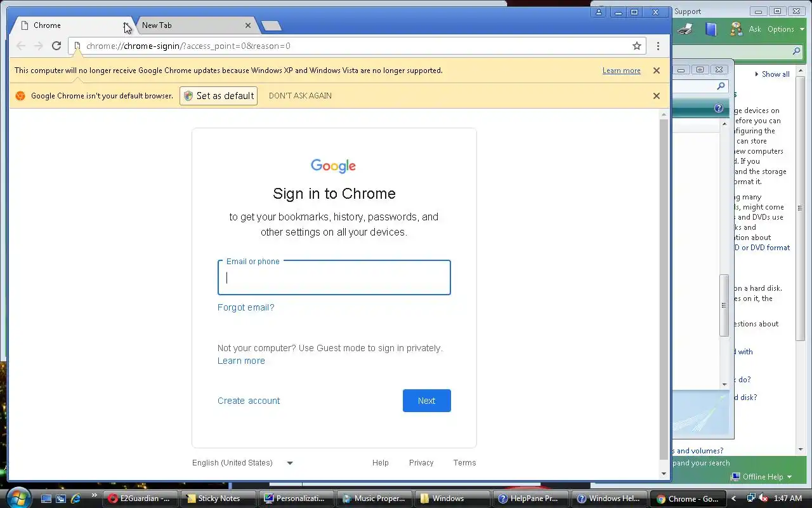The image size is (812, 508).
Task: Bookmark this page with the star icon
Action: [637, 46]
